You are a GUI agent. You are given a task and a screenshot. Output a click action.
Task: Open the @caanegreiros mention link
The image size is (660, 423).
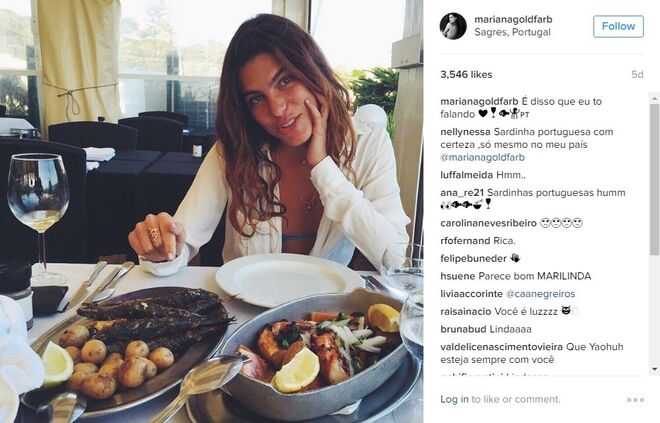540,294
